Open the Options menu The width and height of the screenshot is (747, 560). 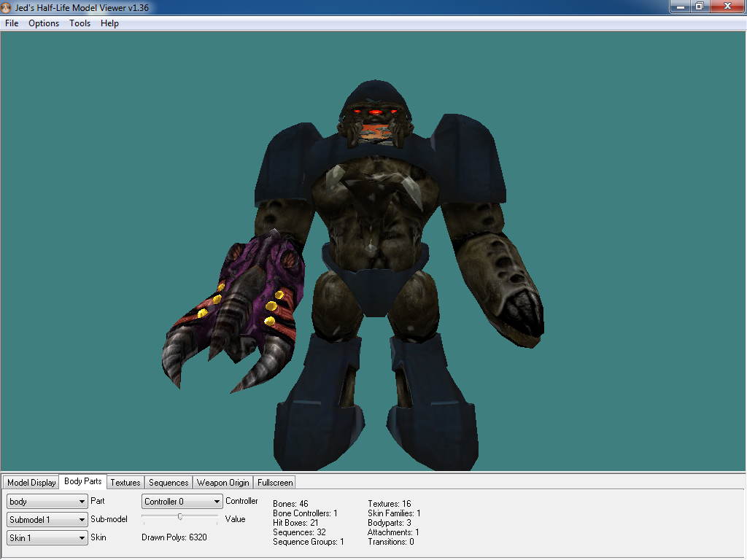click(x=44, y=23)
